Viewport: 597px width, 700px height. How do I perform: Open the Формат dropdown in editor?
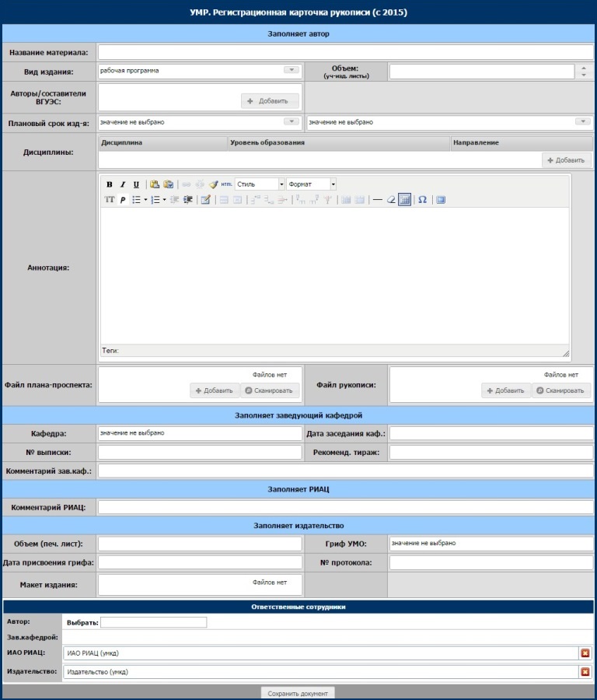[x=333, y=184]
